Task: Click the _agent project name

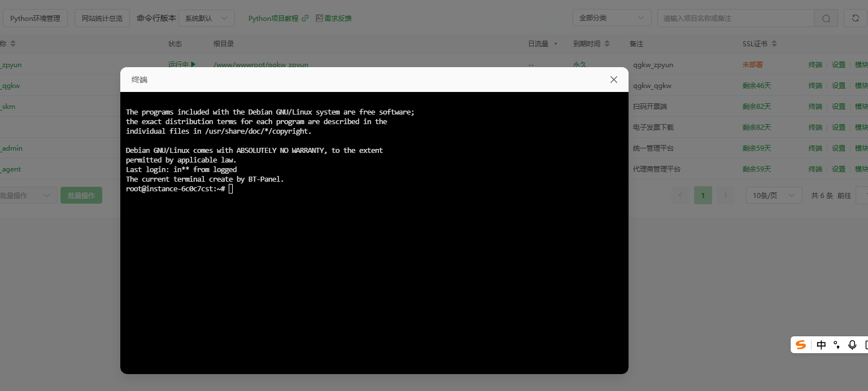Action: click(x=11, y=169)
